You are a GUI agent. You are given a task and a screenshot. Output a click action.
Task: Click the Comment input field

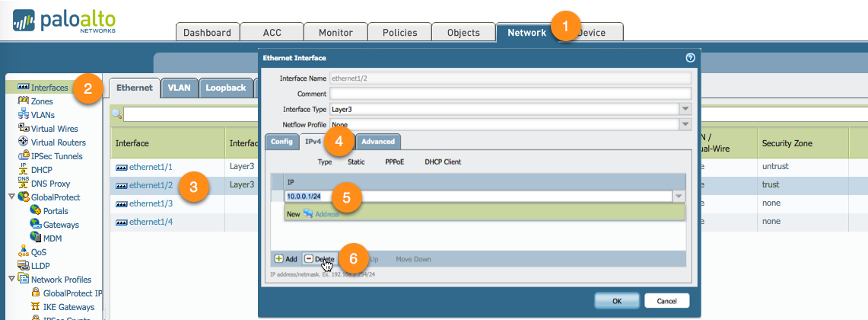511,93
